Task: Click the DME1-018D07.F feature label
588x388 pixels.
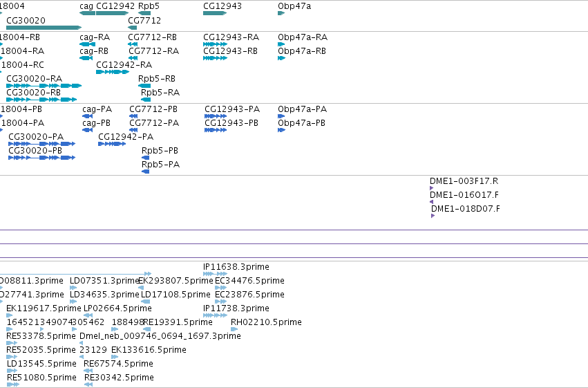Action: (x=466, y=209)
